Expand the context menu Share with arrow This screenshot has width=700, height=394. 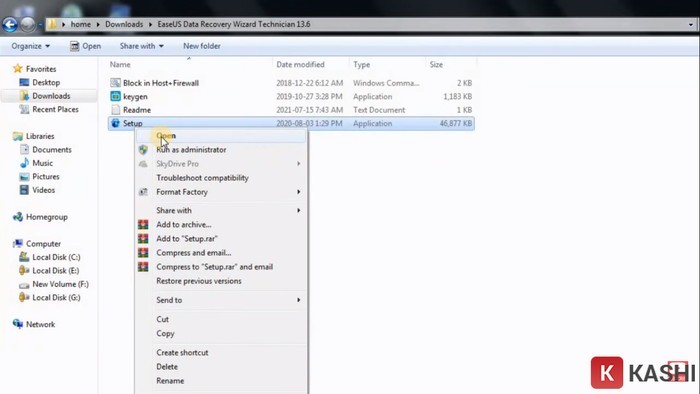click(x=298, y=210)
